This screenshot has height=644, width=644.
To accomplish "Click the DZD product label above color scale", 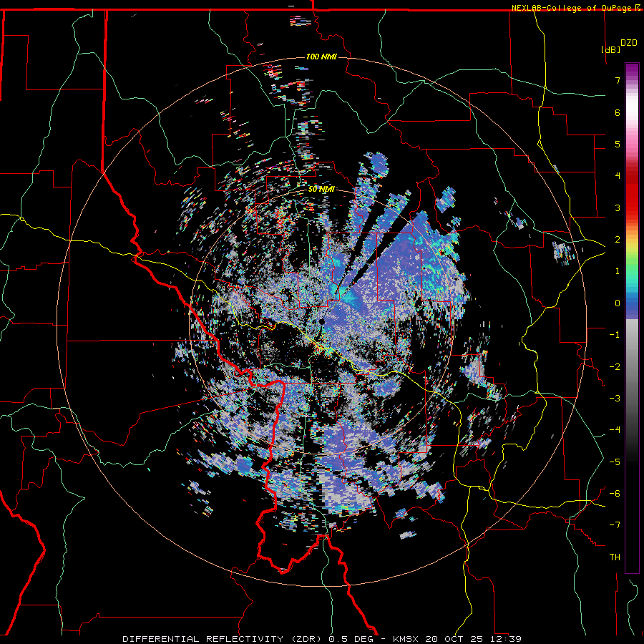I will coord(628,43).
